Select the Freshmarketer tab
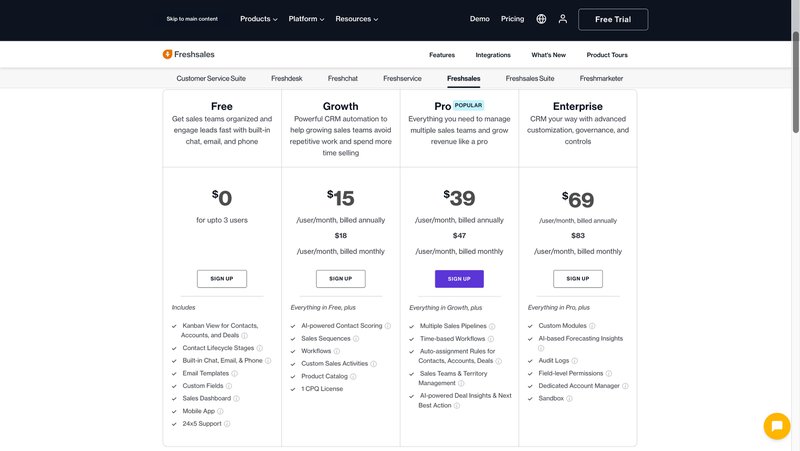 pyautogui.click(x=601, y=79)
